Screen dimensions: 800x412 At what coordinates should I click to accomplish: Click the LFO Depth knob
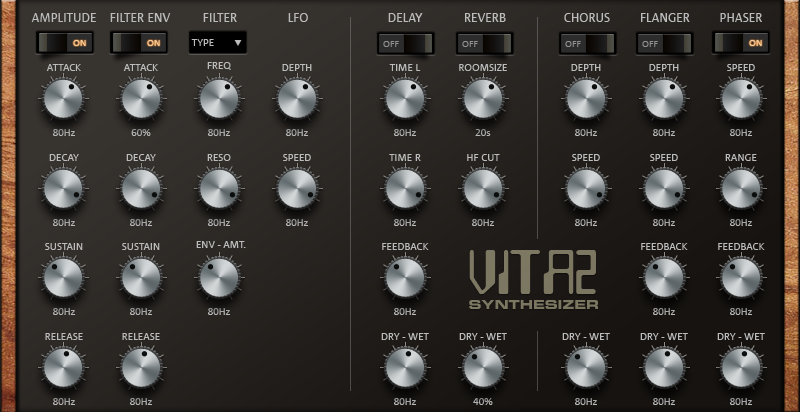click(297, 98)
